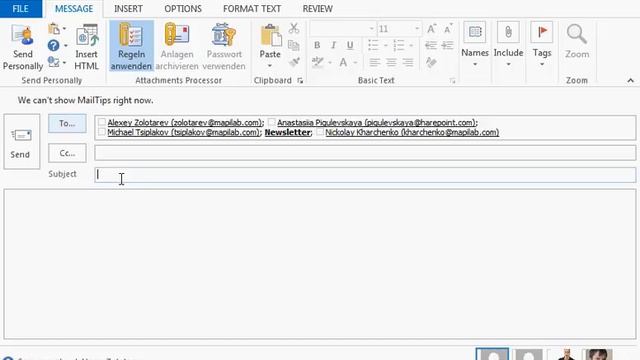Click the Paste clipboard icon
The image size is (640, 360).
click(x=270, y=36)
